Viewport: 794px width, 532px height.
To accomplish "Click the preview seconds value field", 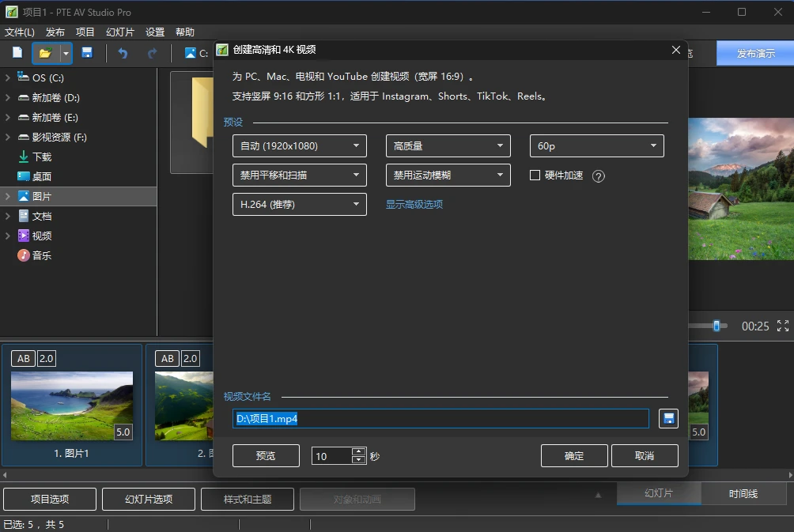I will [331, 456].
